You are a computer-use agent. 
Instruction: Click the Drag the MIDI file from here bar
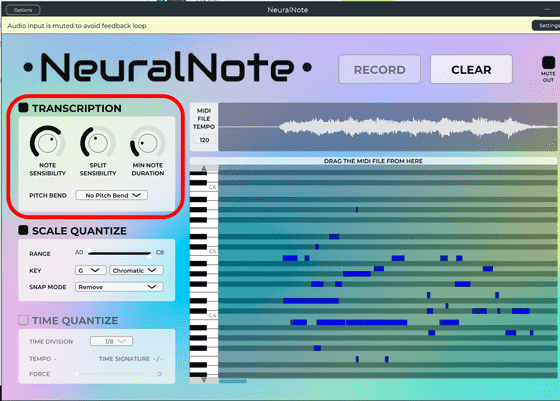tap(373, 161)
